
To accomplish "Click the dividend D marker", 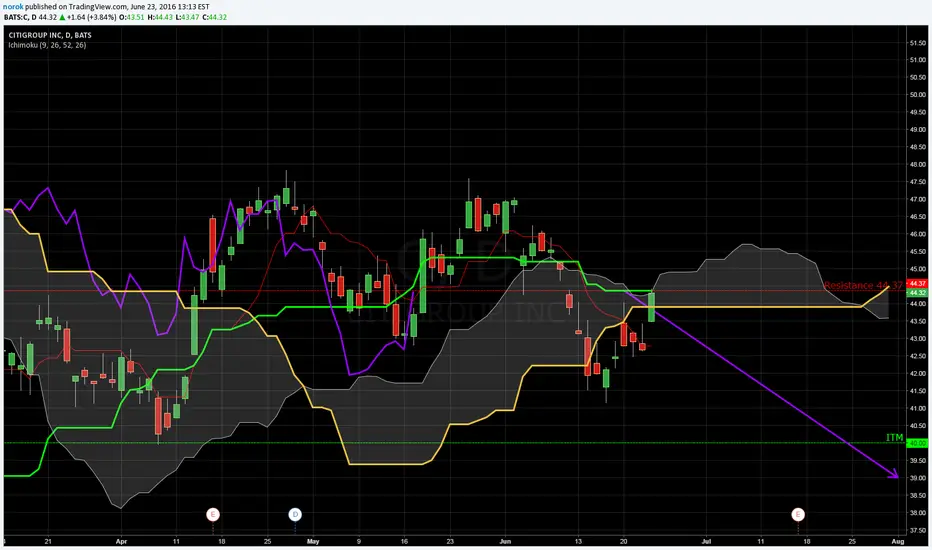I will click(x=295, y=514).
